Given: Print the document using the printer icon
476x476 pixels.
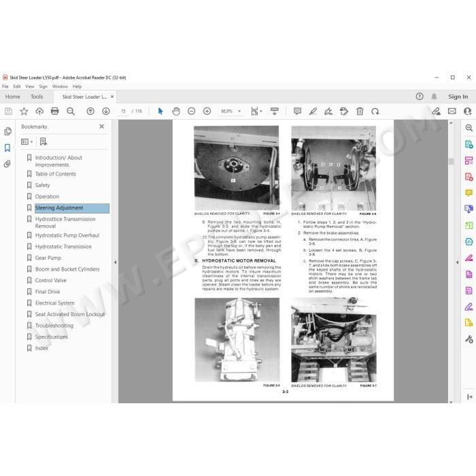Looking at the screenshot, I should (55, 112).
